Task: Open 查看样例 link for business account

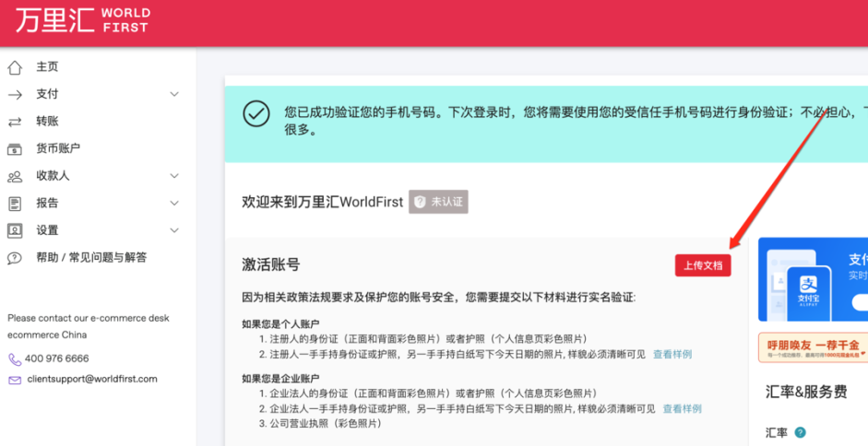Action: pyautogui.click(x=682, y=408)
